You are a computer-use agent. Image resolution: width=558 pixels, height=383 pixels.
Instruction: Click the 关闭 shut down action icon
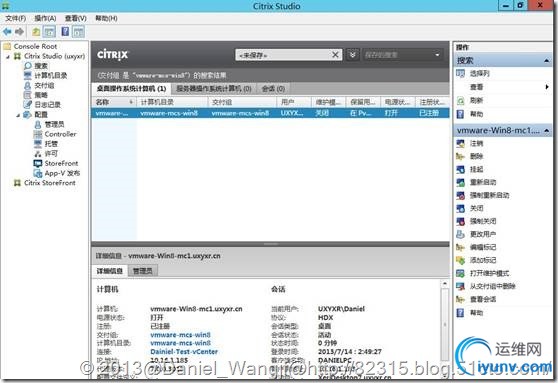[x=460, y=208]
